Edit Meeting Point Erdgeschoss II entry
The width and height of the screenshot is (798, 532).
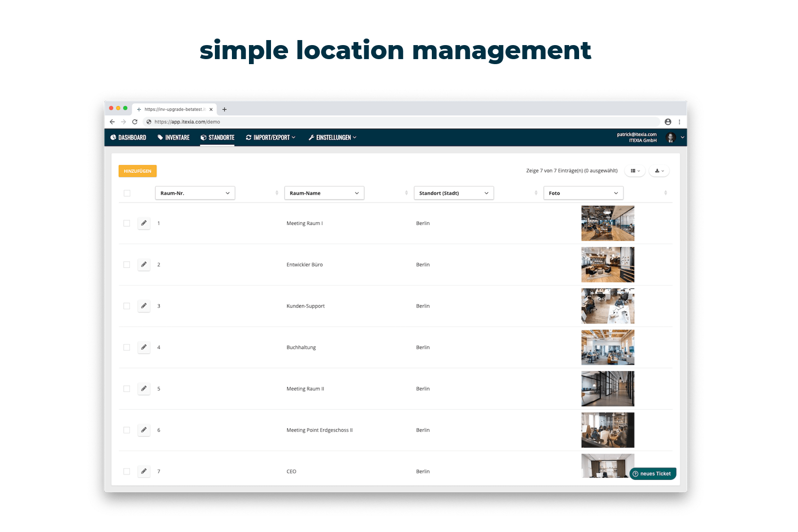[x=144, y=430]
